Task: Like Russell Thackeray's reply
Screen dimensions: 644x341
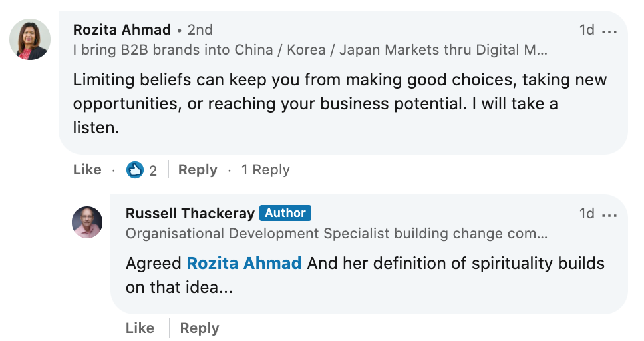Action: (140, 328)
